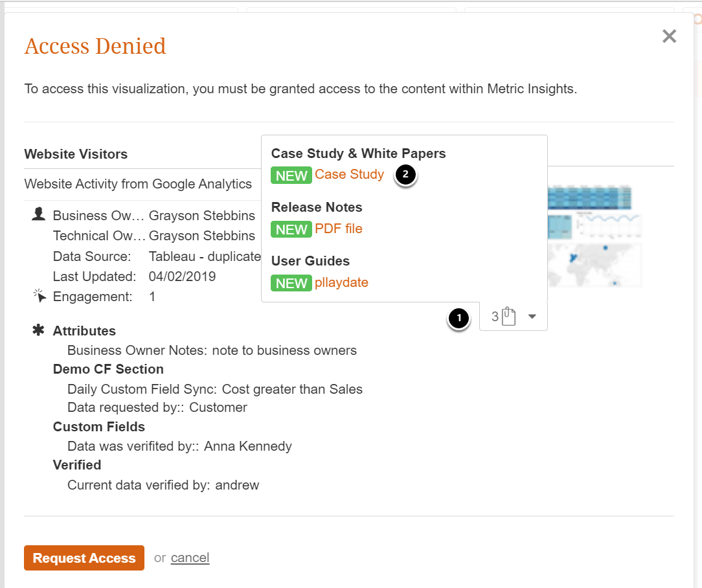Click the Website Visitors title
The width and height of the screenshot is (702, 588).
click(76, 154)
